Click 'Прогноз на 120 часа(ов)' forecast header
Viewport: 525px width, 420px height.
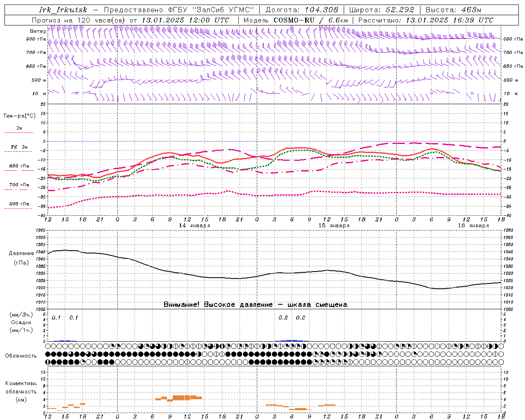point(79,20)
